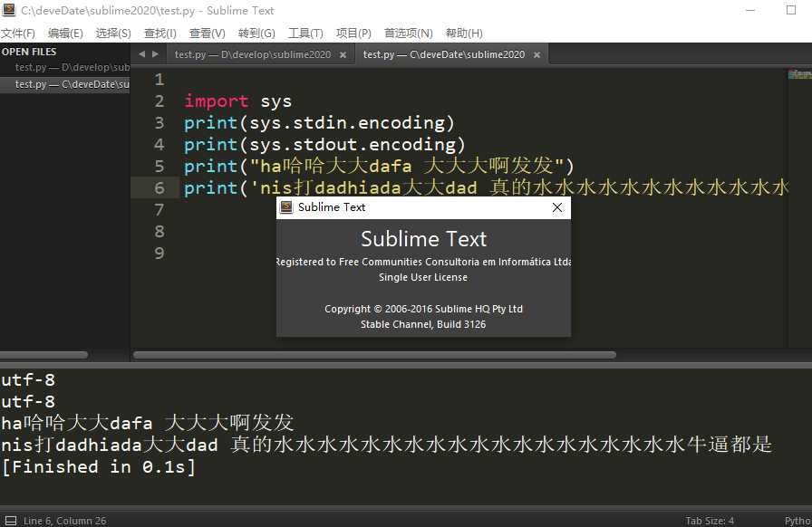Click the line 5 print statement with dafa
The width and height of the screenshot is (812, 527).
(379, 167)
